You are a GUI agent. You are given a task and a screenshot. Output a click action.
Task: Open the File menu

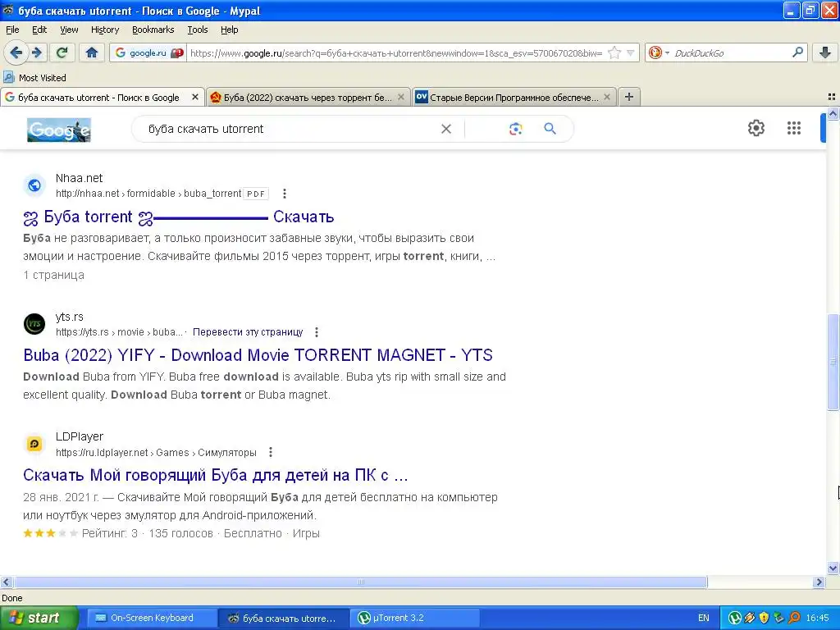point(12,30)
